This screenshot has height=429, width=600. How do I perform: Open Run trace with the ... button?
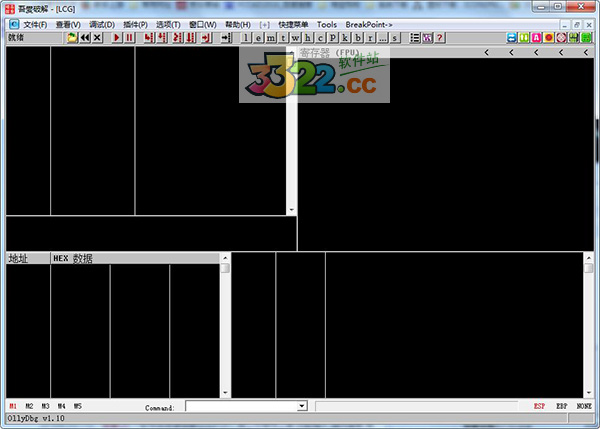383,38
